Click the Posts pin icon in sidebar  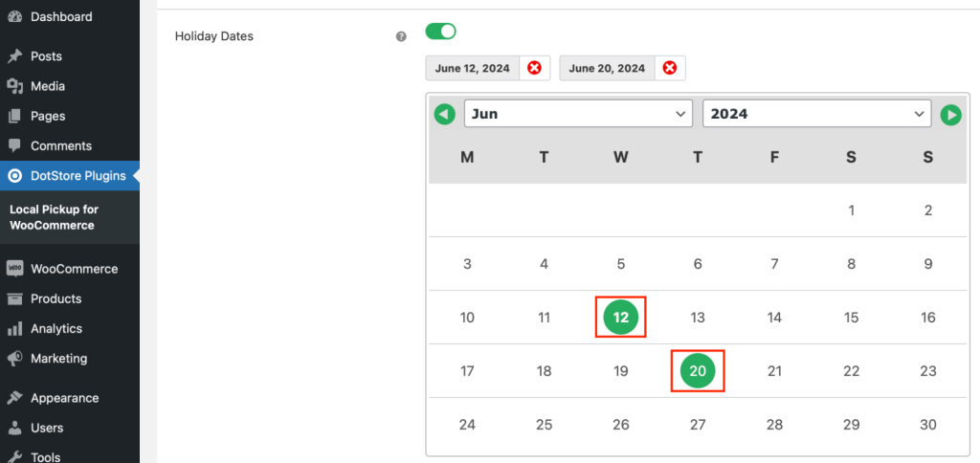tap(15, 56)
